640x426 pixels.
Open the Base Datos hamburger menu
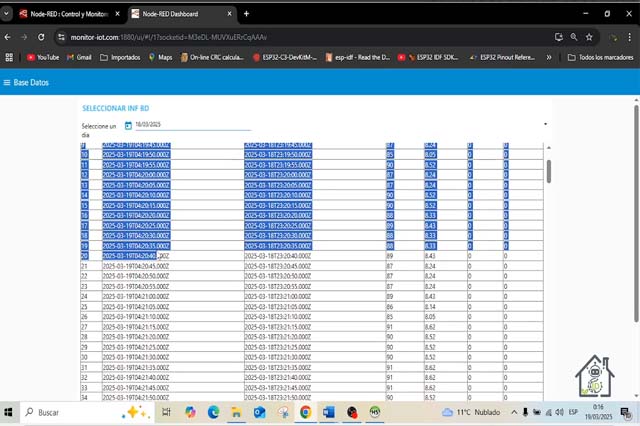pos(8,83)
